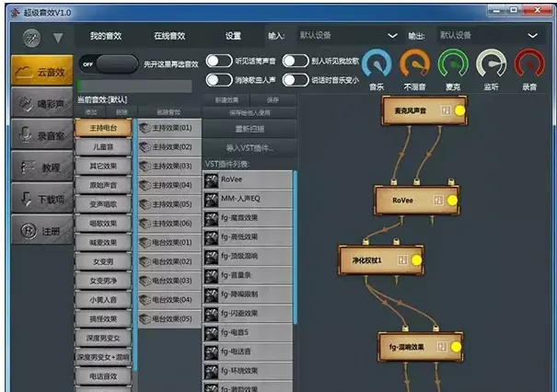This screenshot has width=557, height=392.
Task: Expand the triangle menu beside the logo
Action: (58, 38)
